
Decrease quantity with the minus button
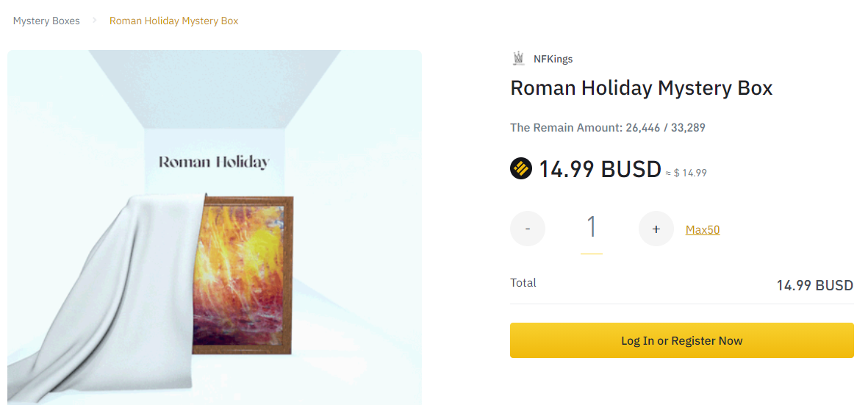point(528,229)
